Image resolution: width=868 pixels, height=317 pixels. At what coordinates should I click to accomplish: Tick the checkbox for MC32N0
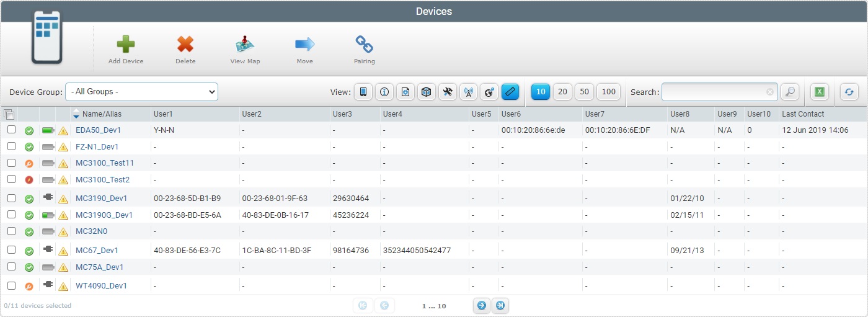pos(11,231)
